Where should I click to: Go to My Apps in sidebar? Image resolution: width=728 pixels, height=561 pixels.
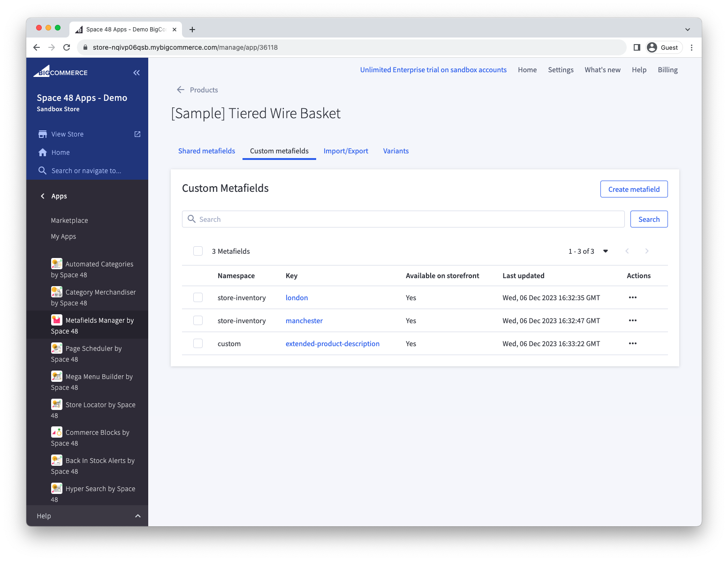[x=63, y=236]
